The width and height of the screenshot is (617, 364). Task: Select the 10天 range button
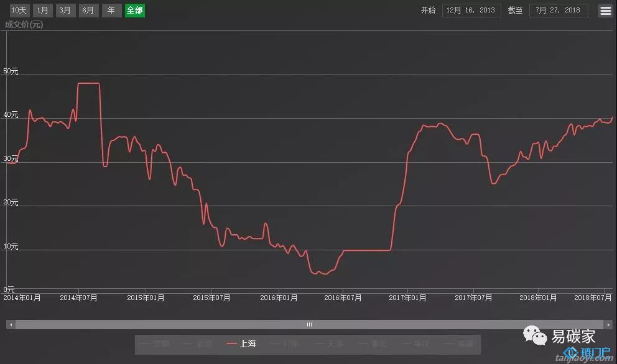click(19, 11)
